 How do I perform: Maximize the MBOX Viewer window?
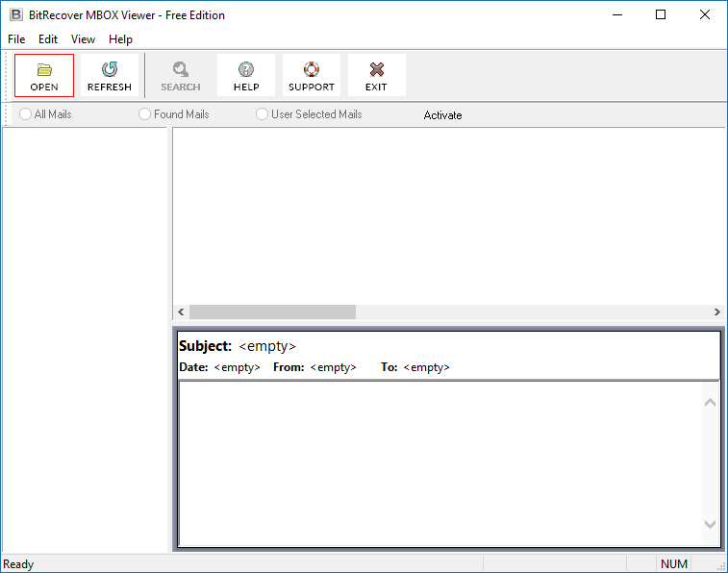661,14
